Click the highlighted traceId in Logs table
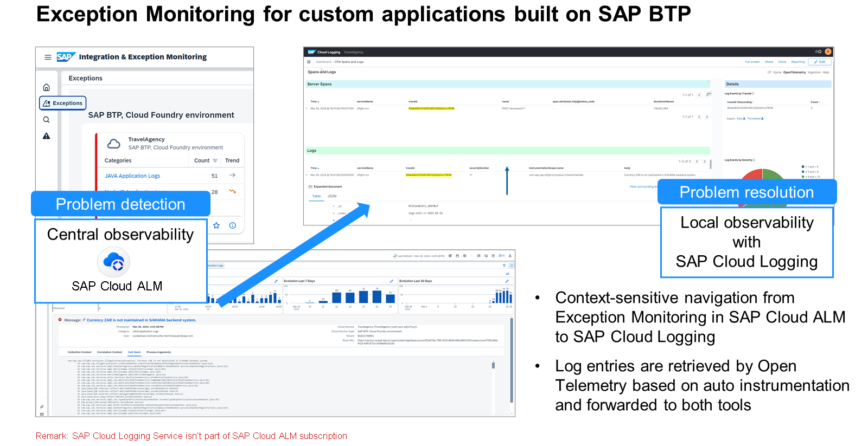This screenshot has height=446, width=868. click(429, 175)
